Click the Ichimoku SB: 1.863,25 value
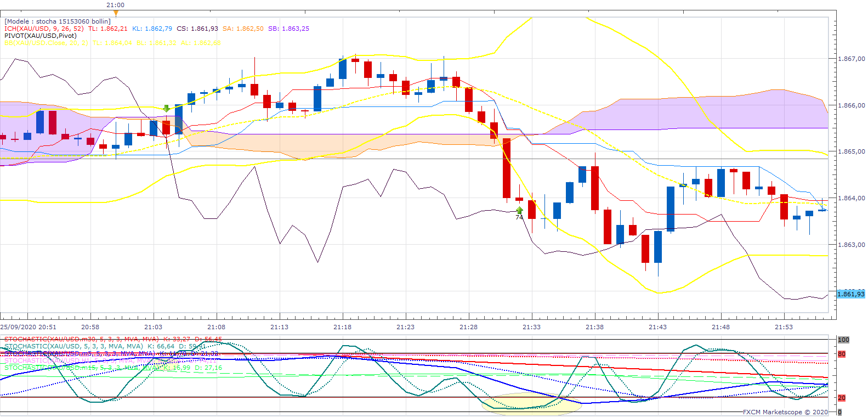Viewport: 868px width, 417px height. (288, 29)
